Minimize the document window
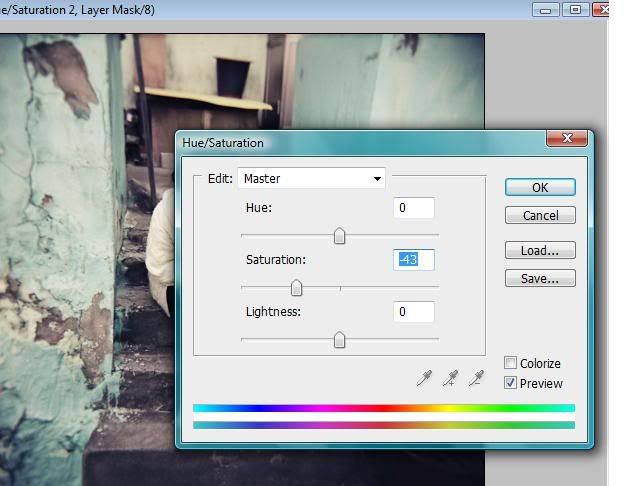 545,9
